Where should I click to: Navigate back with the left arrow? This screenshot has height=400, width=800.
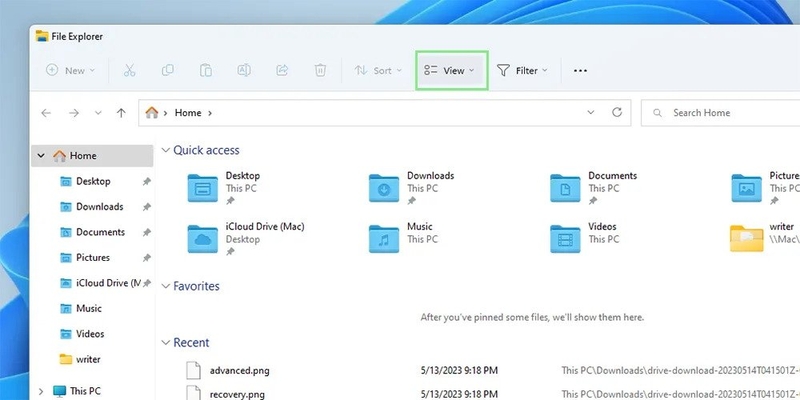pyautogui.click(x=46, y=113)
